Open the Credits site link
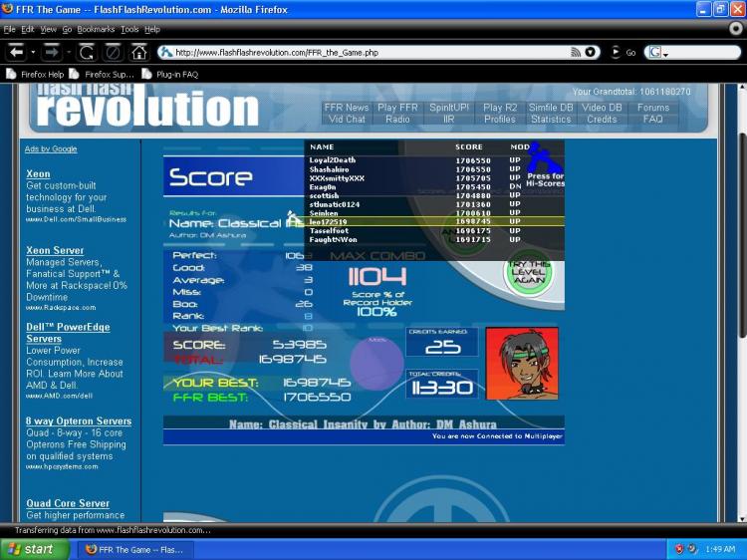Screen dimensions: 747x560 tap(602, 120)
